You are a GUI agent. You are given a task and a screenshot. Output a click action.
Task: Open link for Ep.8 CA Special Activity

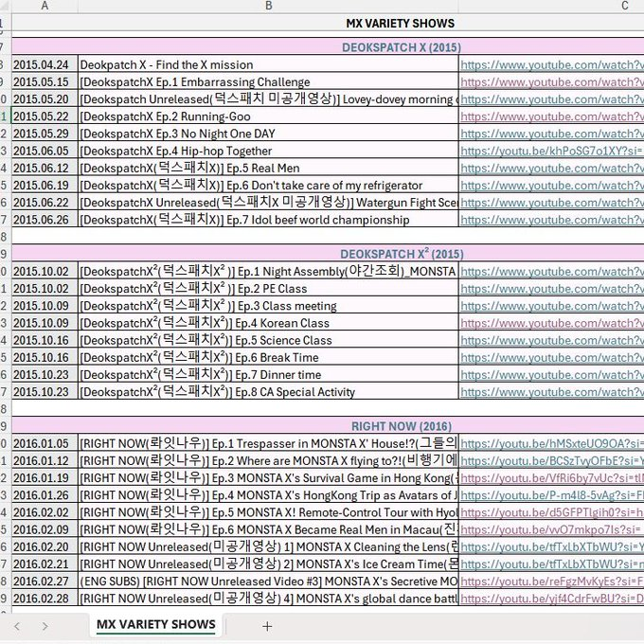(x=551, y=392)
